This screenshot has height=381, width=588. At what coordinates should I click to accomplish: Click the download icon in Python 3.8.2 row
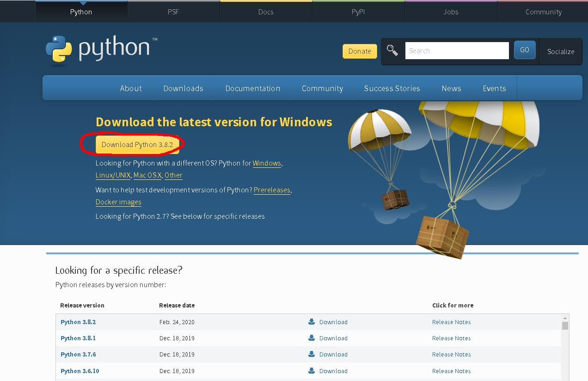point(312,322)
